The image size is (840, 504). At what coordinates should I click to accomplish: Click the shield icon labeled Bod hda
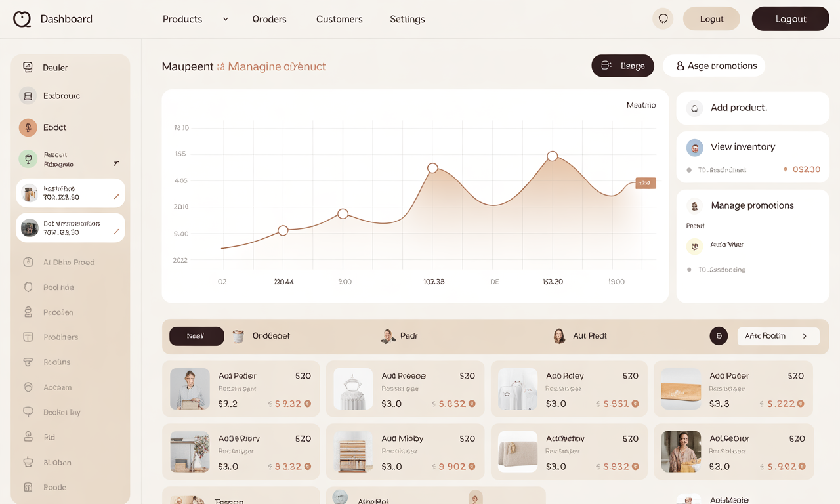[x=28, y=287]
